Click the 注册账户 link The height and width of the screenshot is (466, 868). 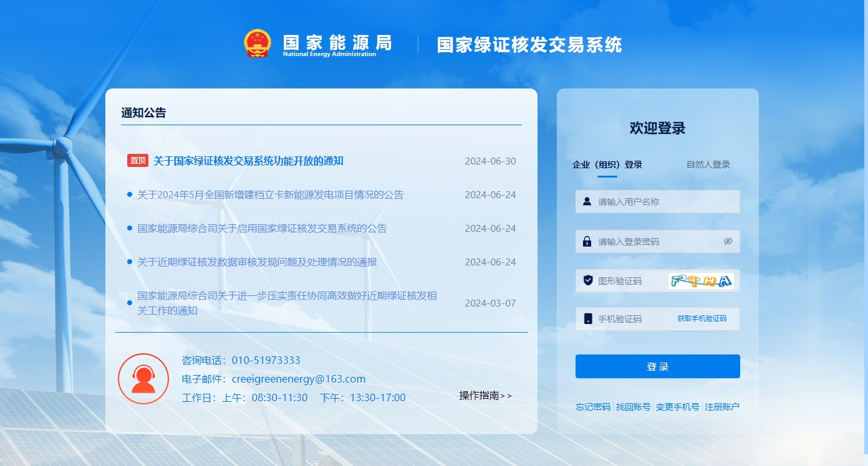tap(721, 406)
